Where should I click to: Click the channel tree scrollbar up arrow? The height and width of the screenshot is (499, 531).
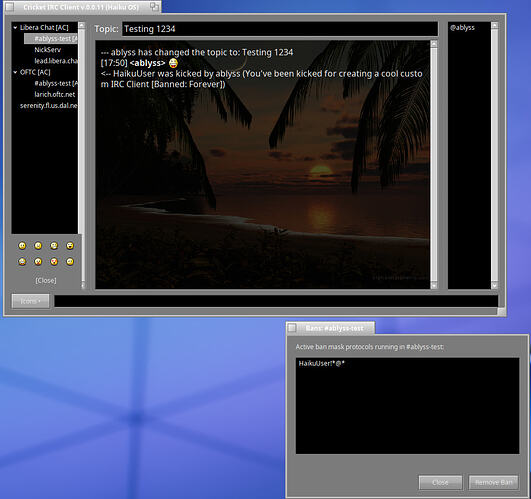click(x=81, y=25)
